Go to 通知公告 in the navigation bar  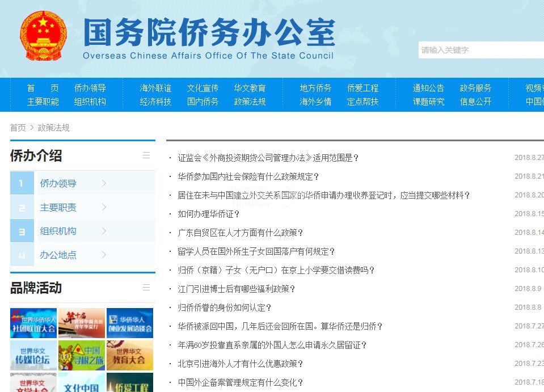(428, 88)
